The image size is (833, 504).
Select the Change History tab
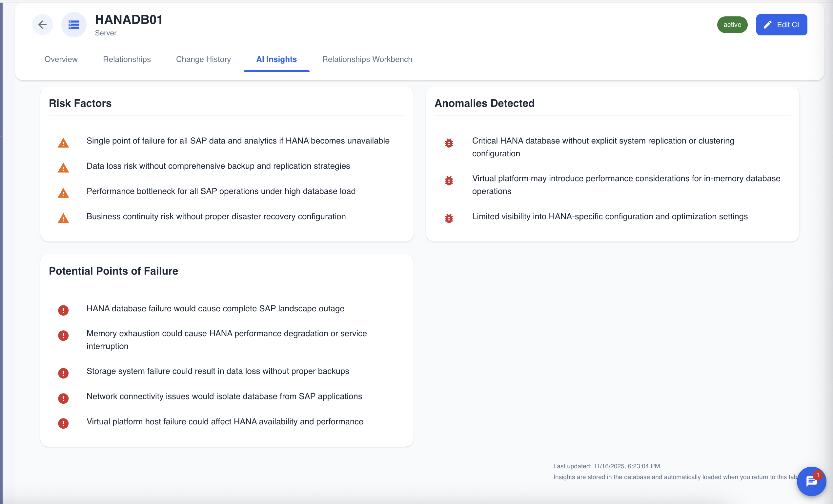203,59
